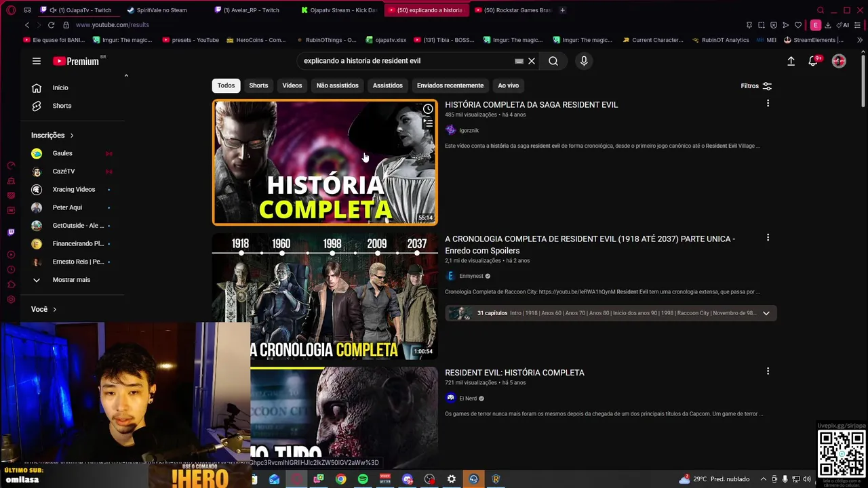Open a new browser tab
This screenshot has width=868, height=488.
coord(562,10)
